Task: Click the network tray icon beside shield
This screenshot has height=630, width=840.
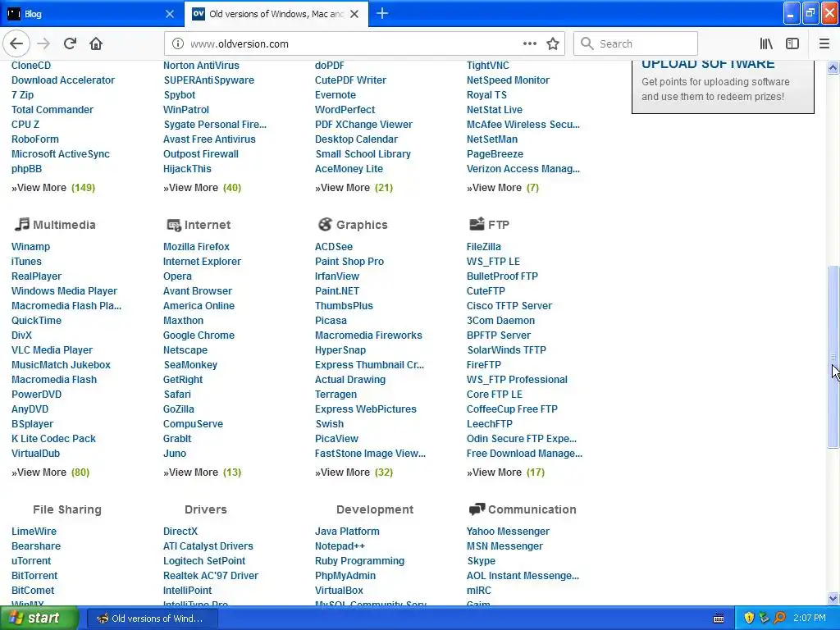Action: tap(765, 618)
